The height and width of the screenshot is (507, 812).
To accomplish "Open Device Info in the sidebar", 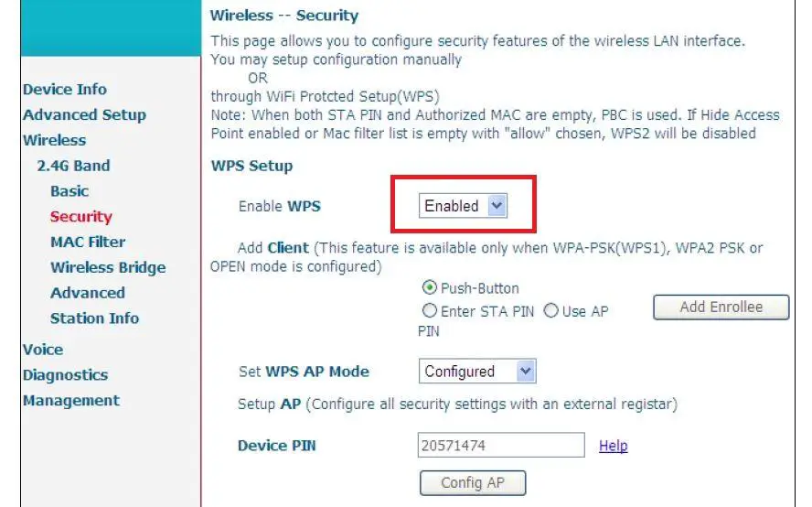I will click(65, 90).
